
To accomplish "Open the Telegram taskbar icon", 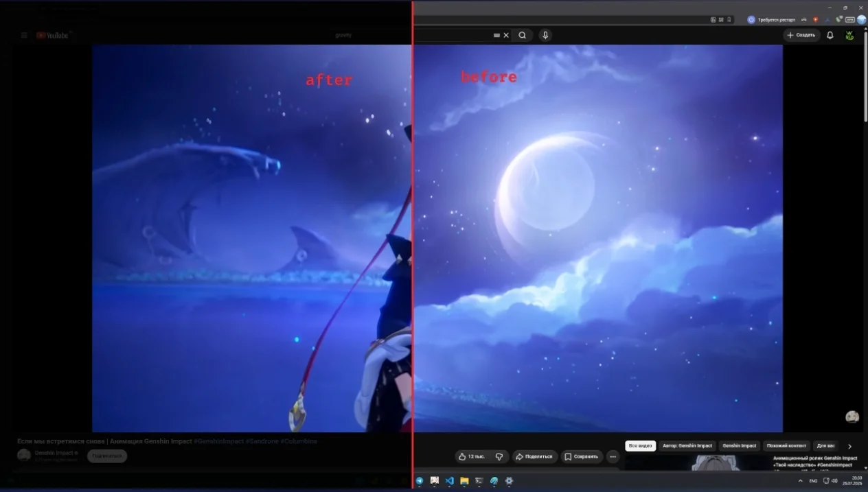I will [x=419, y=481].
